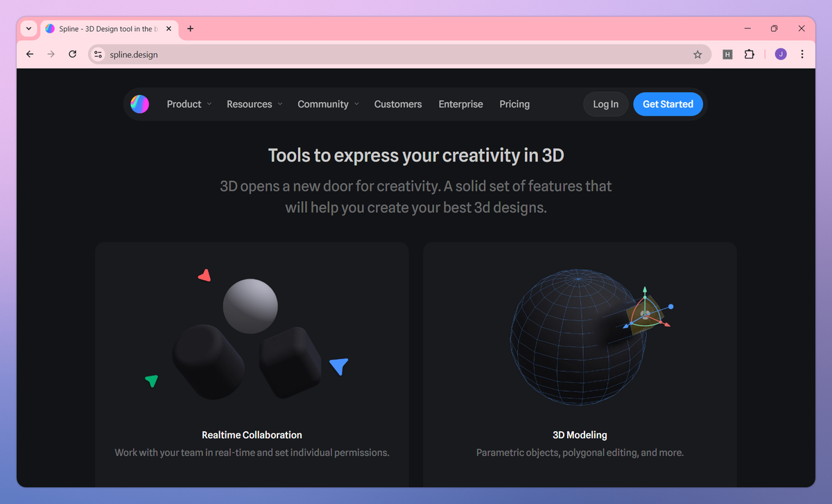
Task: Click the Get Started button
Action: (668, 104)
